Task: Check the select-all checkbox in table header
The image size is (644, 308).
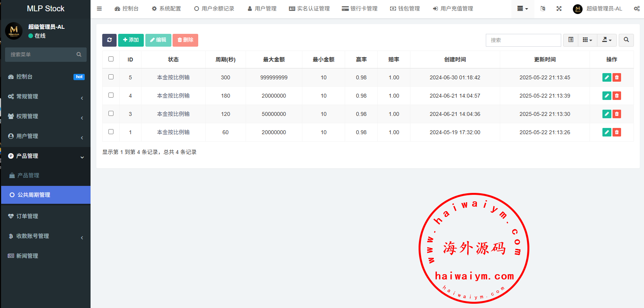Action: [x=111, y=59]
